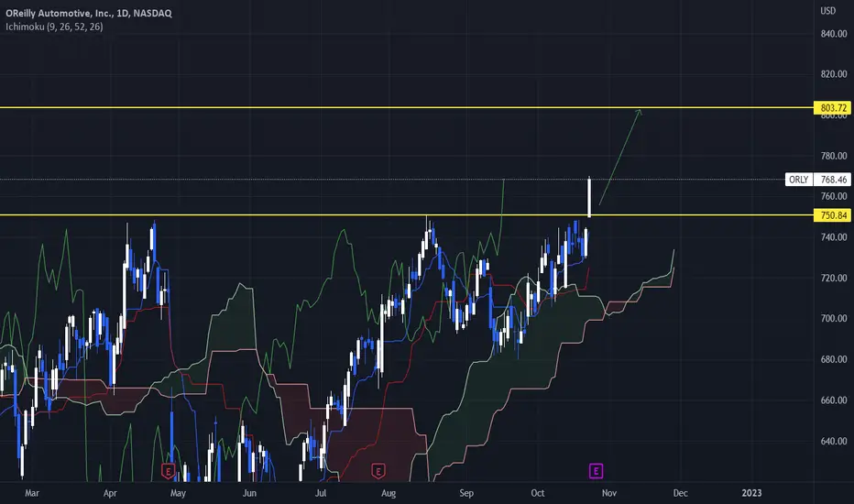Screen dimensions: 854x504
Task: Click the red earnings E marker near August
Action: point(378,471)
